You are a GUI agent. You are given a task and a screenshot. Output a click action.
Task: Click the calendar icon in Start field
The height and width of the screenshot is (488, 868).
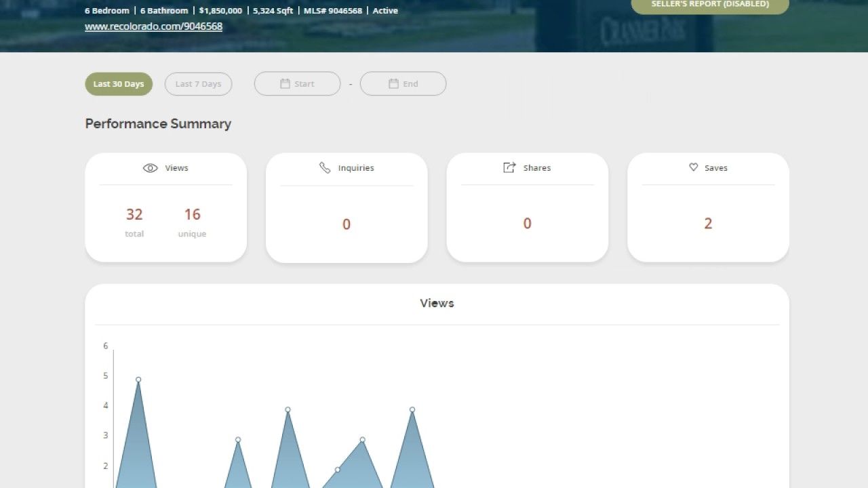[285, 84]
